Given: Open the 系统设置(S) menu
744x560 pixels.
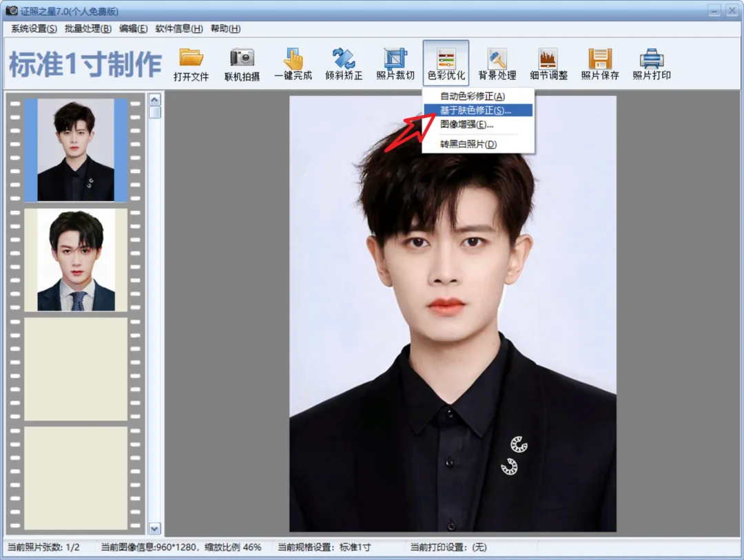Looking at the screenshot, I should [34, 28].
